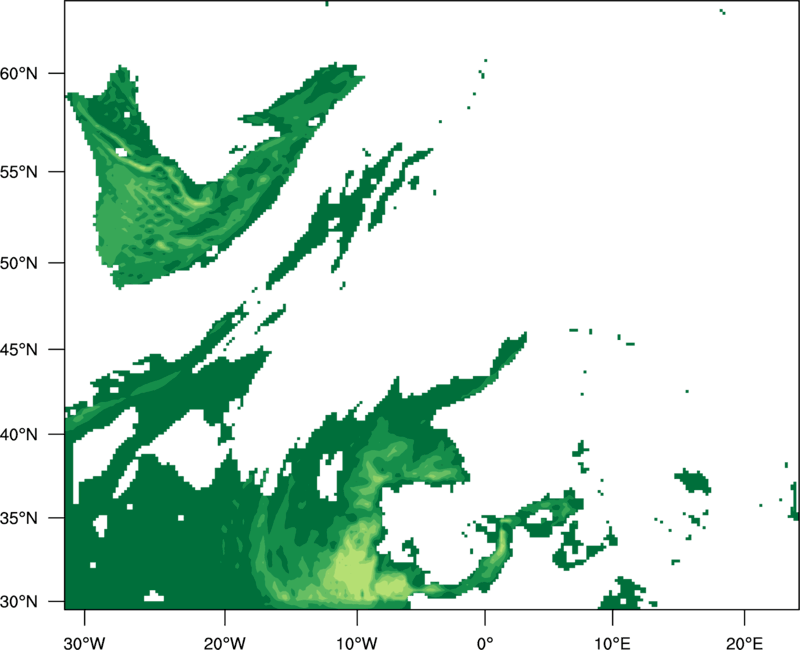800x650 pixels.
Task: Click the 35°N latitude label
Action: (x=18, y=518)
